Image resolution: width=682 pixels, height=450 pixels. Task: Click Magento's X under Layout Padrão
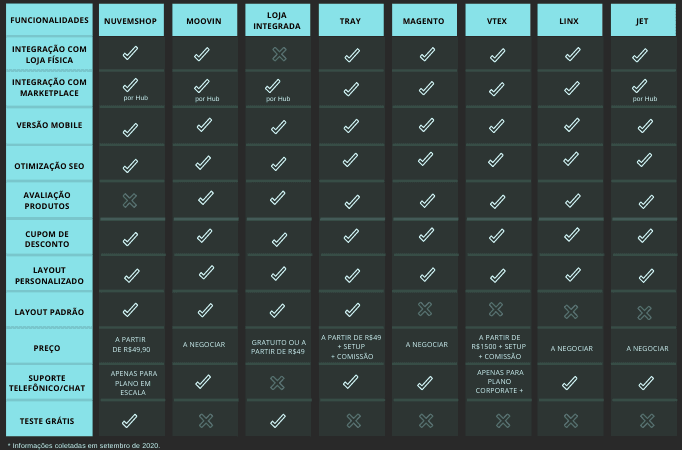point(425,309)
